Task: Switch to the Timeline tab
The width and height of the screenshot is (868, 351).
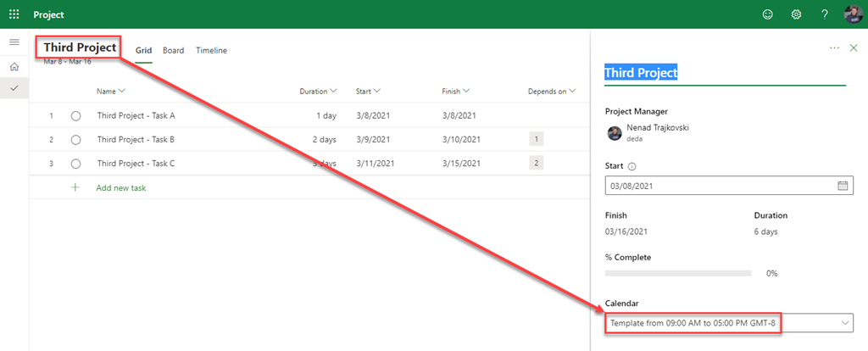Action: tap(211, 51)
